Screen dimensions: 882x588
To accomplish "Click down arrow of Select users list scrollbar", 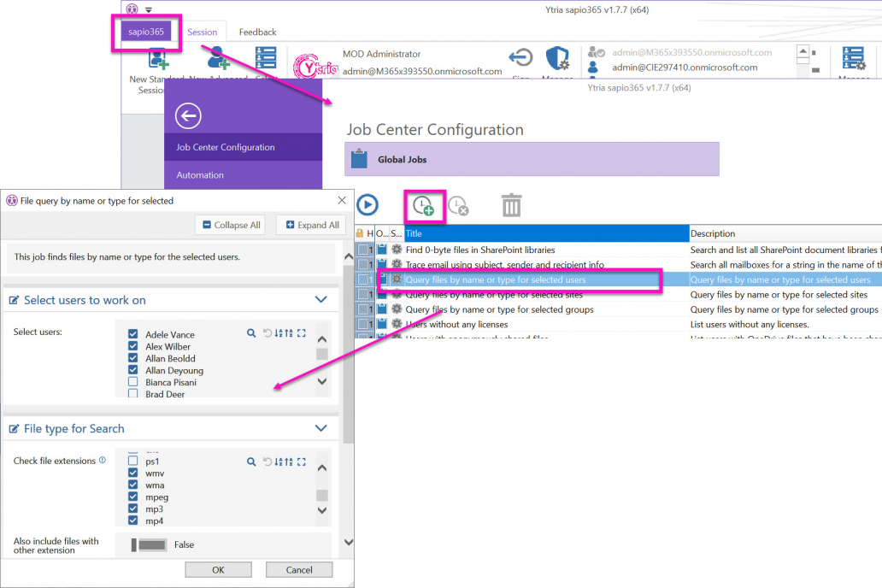I will pos(321,381).
